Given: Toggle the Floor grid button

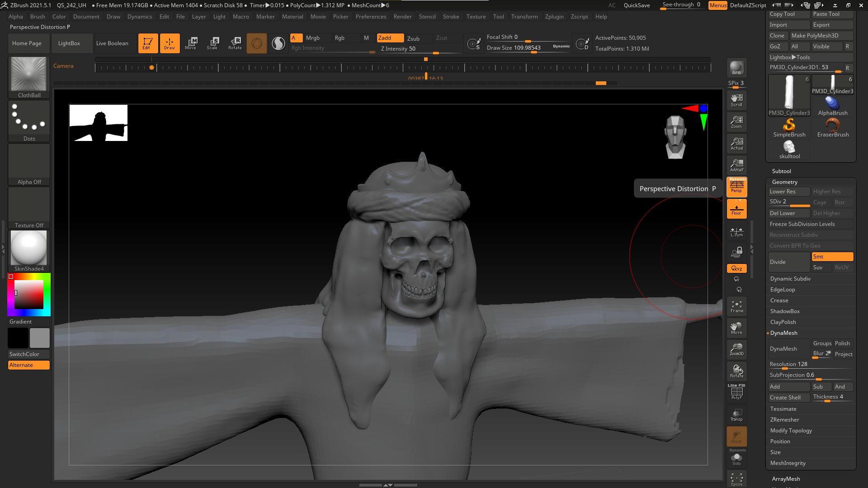Looking at the screenshot, I should [736, 209].
